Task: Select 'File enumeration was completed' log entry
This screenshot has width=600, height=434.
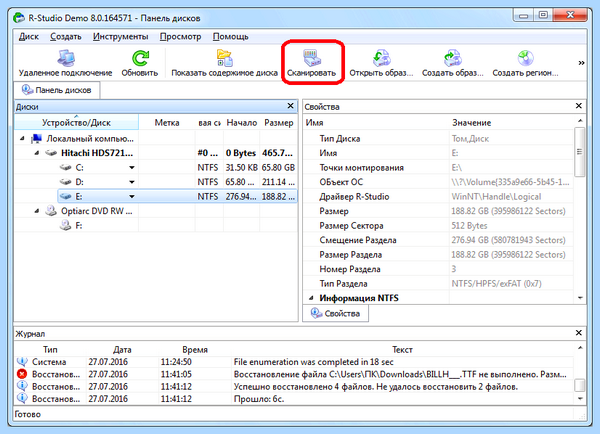Action: (x=294, y=362)
